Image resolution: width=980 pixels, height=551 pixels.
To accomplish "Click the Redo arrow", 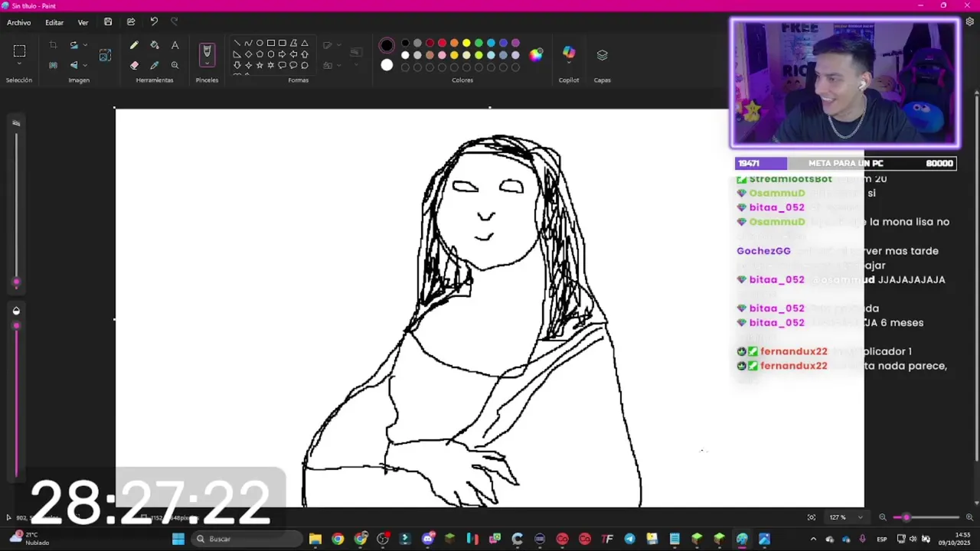I will point(174,22).
